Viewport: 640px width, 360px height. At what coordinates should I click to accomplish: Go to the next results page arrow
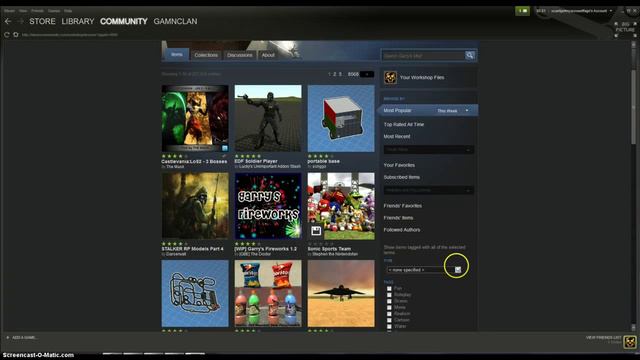click(367, 74)
